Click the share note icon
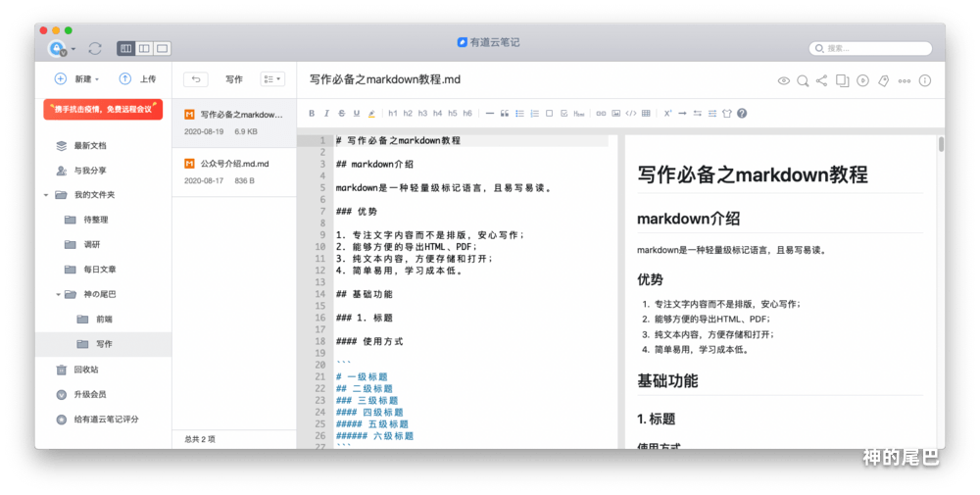Screen dimensions: 980x495 tap(821, 80)
